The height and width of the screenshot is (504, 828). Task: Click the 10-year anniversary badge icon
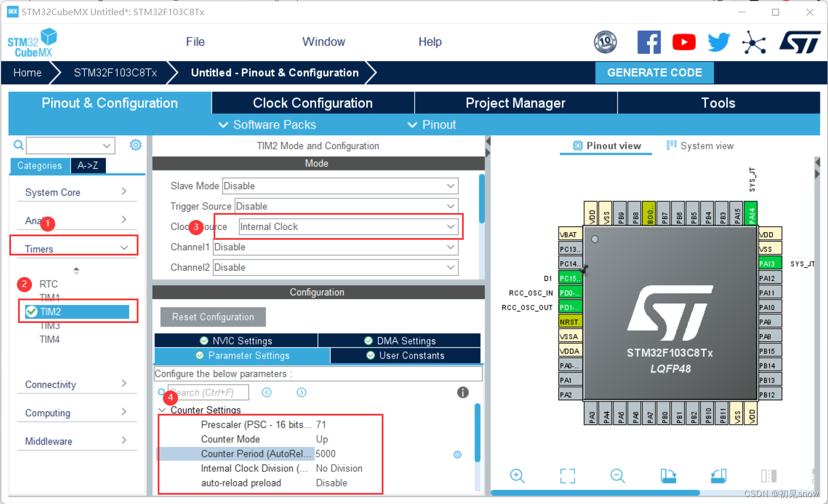pyautogui.click(x=605, y=42)
